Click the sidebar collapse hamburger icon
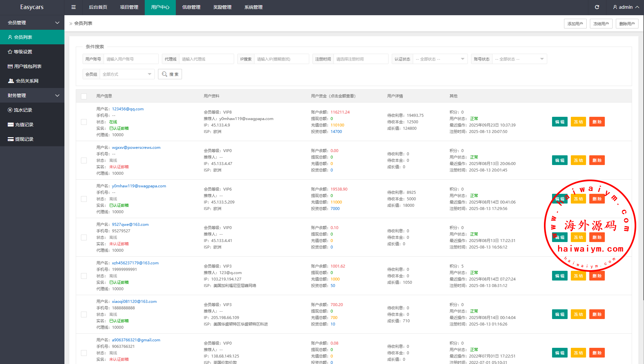 (73, 7)
